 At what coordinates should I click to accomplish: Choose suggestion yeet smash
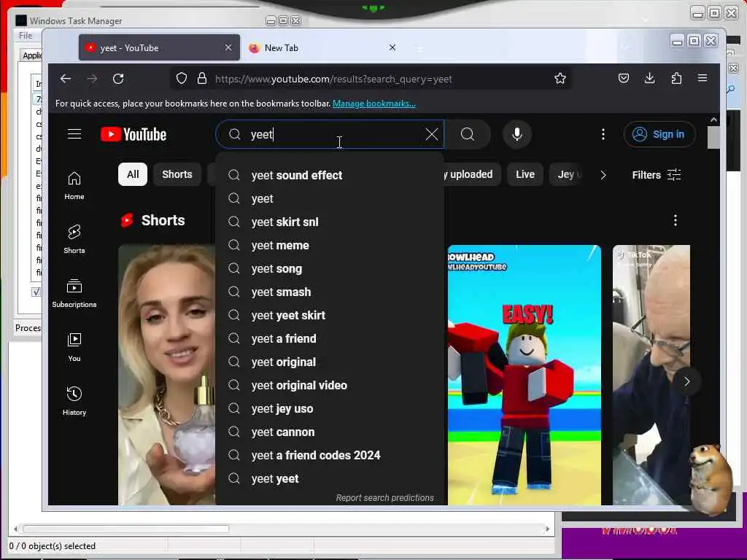click(x=330, y=292)
